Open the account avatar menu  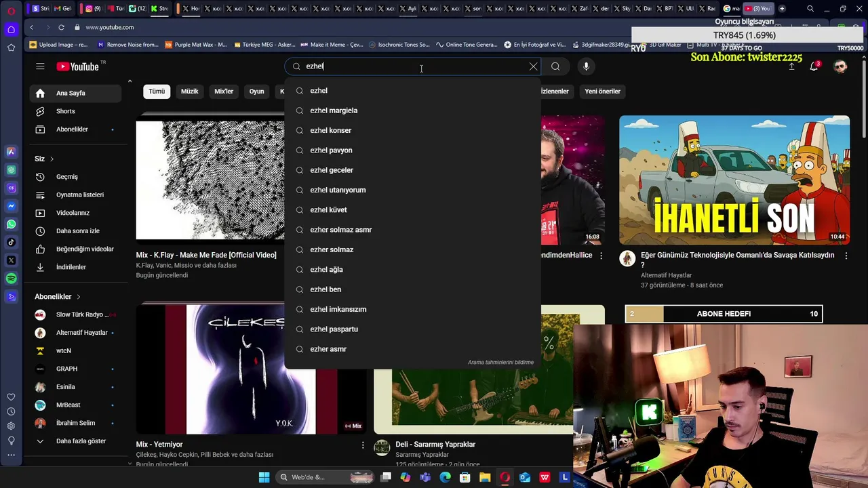coord(840,66)
